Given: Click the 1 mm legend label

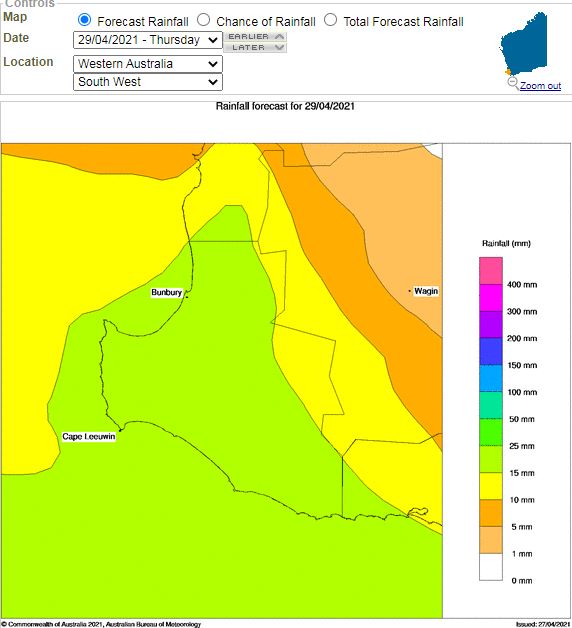Looking at the screenshot, I should (522, 554).
